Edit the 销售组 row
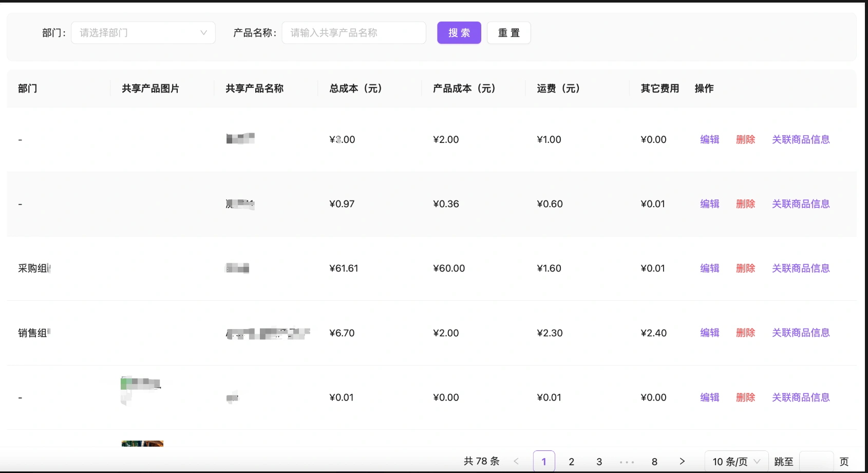868x473 pixels. [710, 333]
